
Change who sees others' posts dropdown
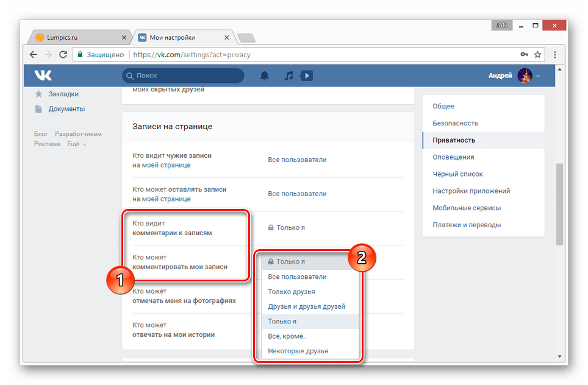[x=297, y=160]
